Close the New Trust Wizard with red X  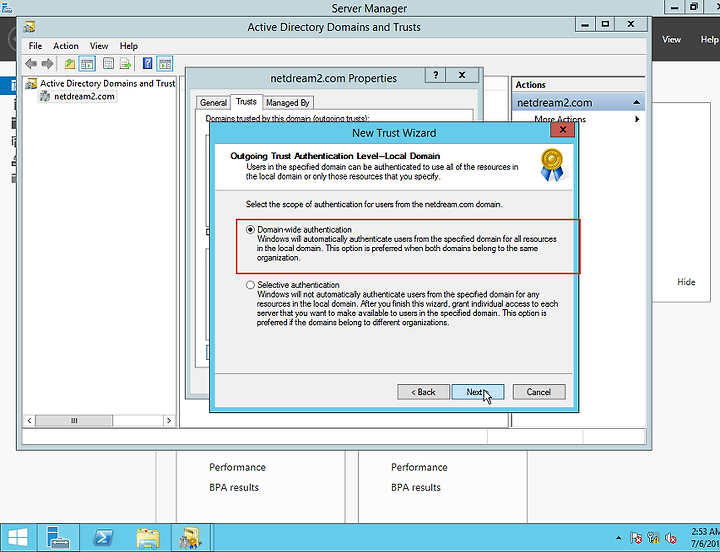tap(562, 130)
